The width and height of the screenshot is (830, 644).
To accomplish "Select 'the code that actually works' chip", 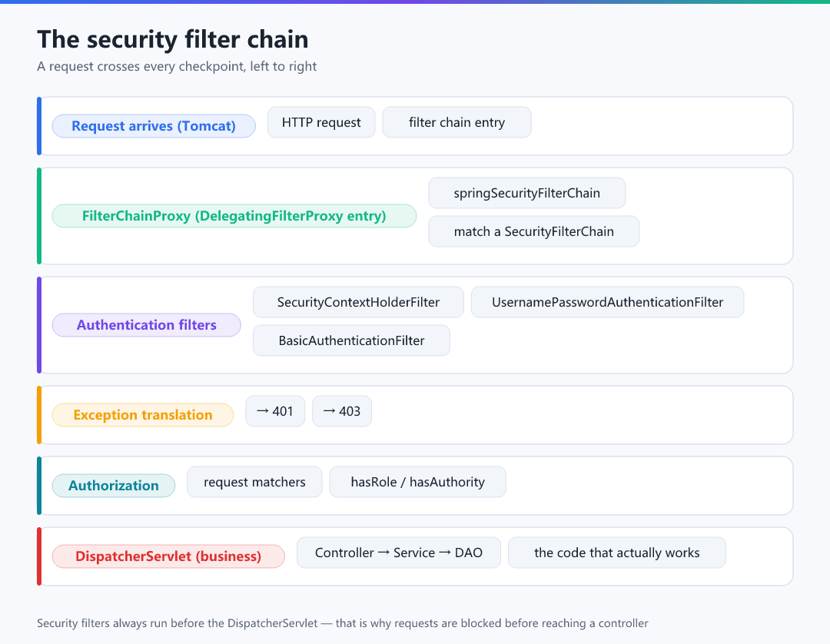I will [x=616, y=553].
